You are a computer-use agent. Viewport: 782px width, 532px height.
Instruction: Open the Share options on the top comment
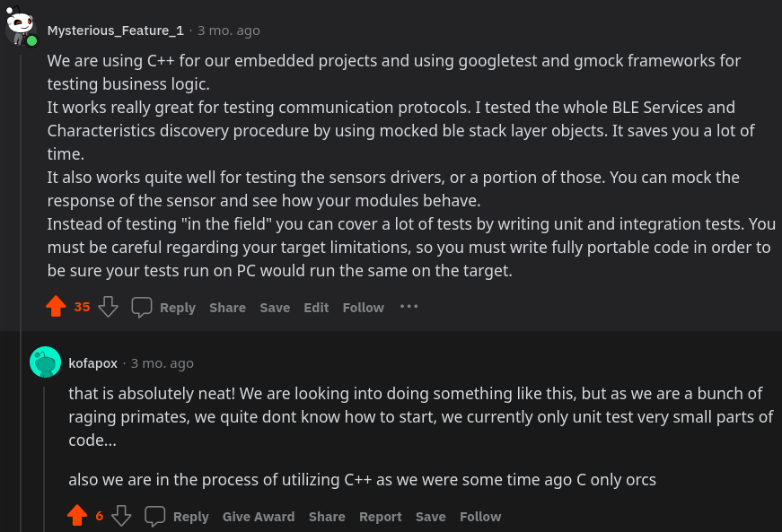pos(227,307)
